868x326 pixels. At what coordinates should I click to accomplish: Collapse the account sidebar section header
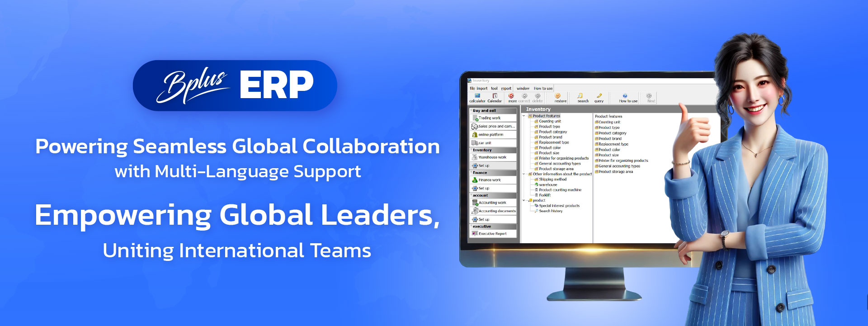point(493,195)
